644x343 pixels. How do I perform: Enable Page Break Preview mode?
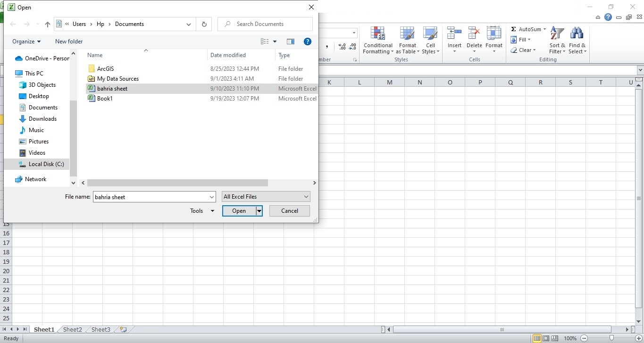tap(556, 338)
